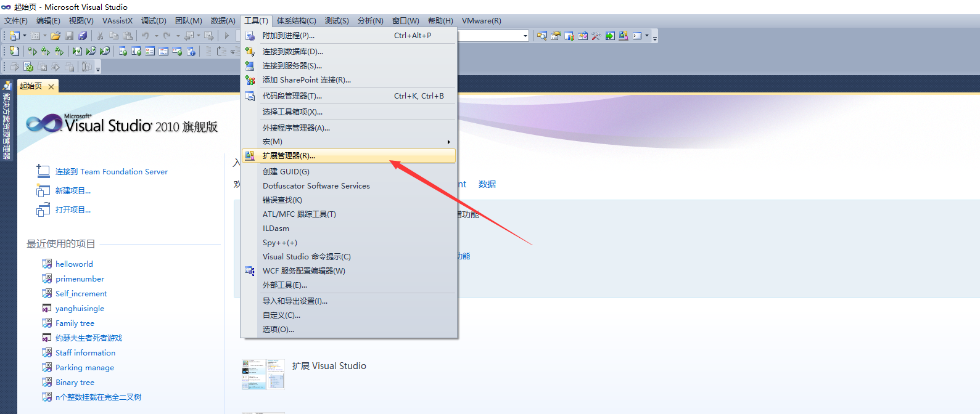The height and width of the screenshot is (414, 980).
Task: Click the Redo arrow icon
Action: (x=167, y=36)
